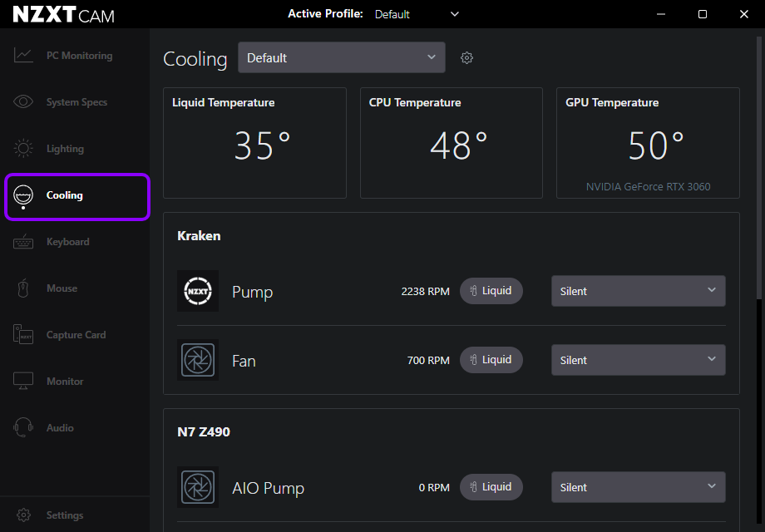Select the Capture Card icon

click(x=23, y=335)
